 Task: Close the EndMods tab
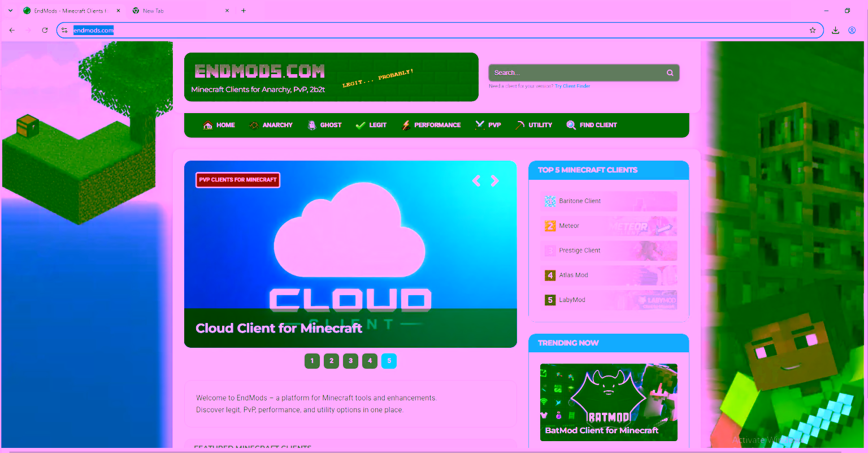pyautogui.click(x=118, y=11)
